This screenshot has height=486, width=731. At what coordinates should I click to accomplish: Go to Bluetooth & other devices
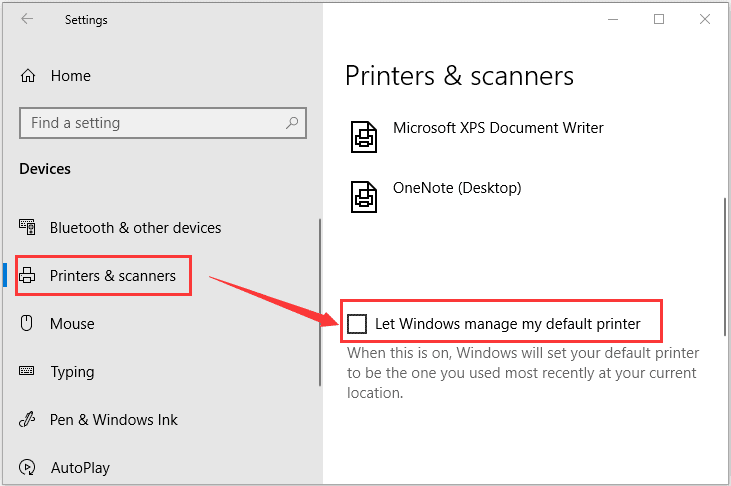(x=136, y=228)
